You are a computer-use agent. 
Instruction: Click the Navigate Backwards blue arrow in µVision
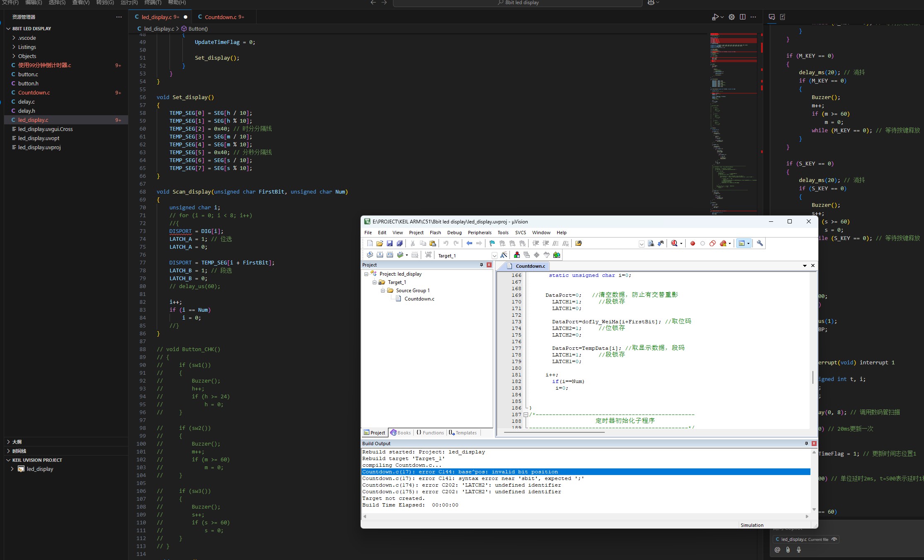point(469,243)
